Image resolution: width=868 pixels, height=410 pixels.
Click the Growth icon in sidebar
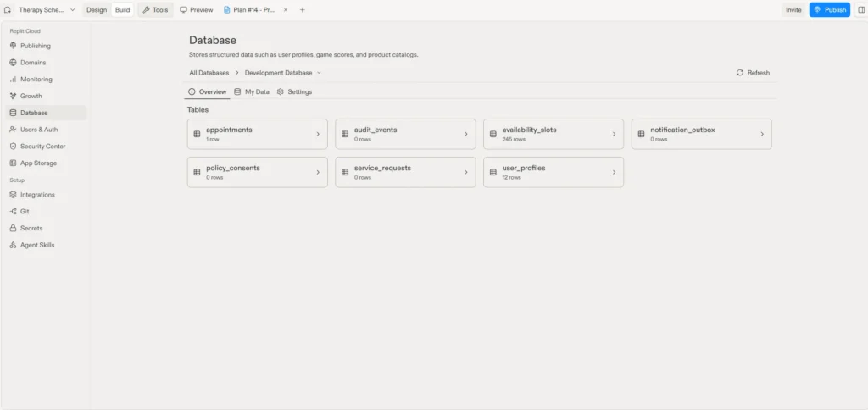point(14,96)
